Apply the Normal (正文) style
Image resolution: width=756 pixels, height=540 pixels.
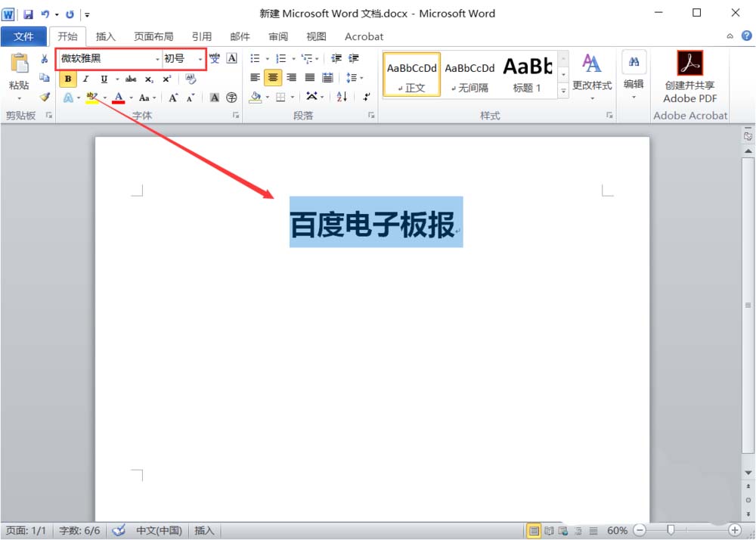coord(412,74)
